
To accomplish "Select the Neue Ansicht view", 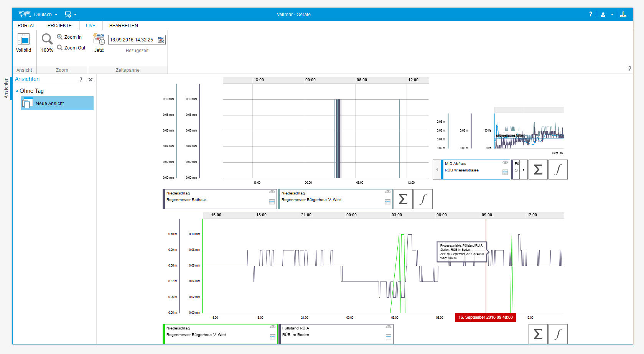I will 50,104.
